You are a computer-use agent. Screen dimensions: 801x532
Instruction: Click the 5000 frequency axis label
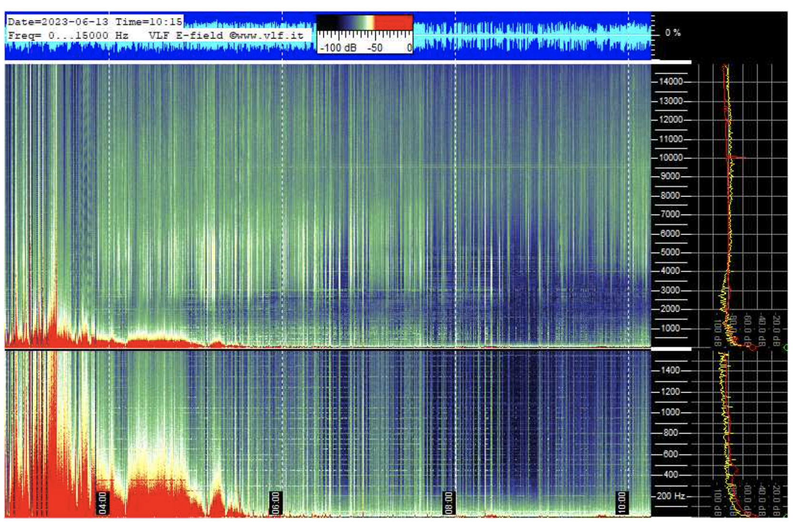click(671, 252)
